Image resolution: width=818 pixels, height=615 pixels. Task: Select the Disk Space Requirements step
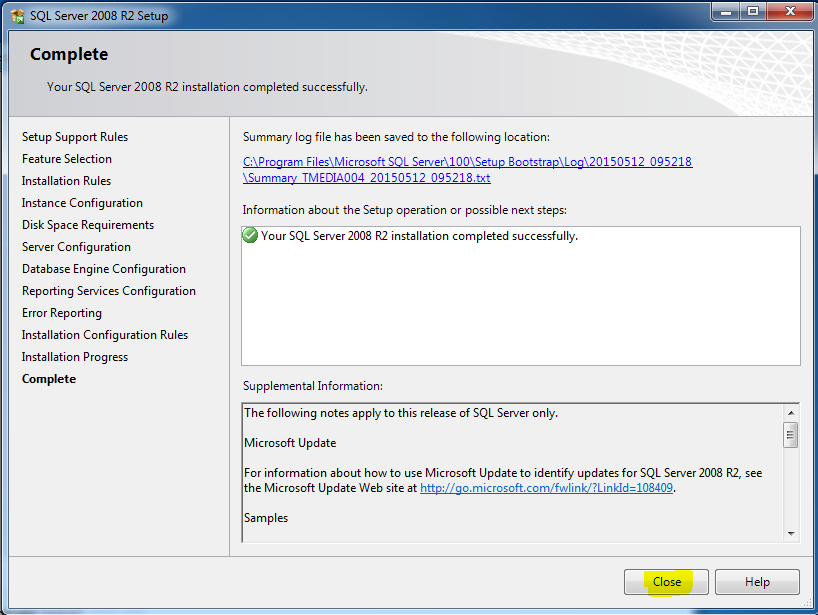[x=88, y=225]
